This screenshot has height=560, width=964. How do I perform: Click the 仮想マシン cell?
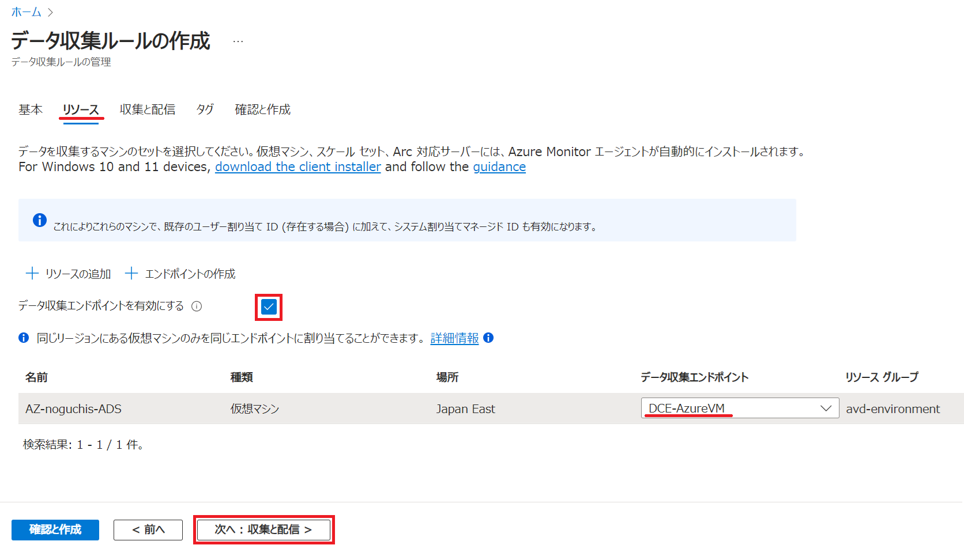pyautogui.click(x=255, y=409)
